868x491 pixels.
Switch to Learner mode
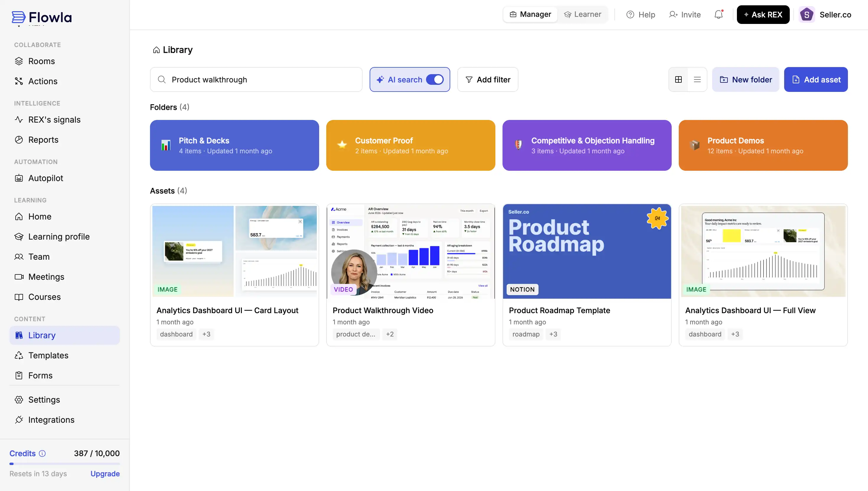[583, 14]
